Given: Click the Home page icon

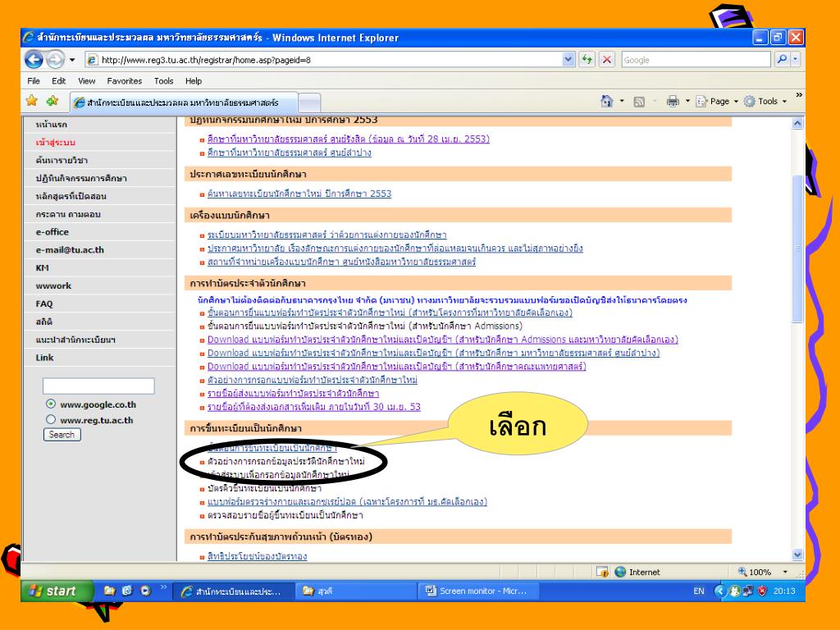Looking at the screenshot, I should 606,101.
